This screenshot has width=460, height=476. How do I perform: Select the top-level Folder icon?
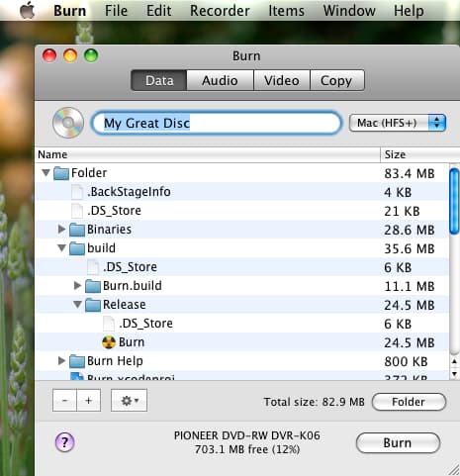61,173
